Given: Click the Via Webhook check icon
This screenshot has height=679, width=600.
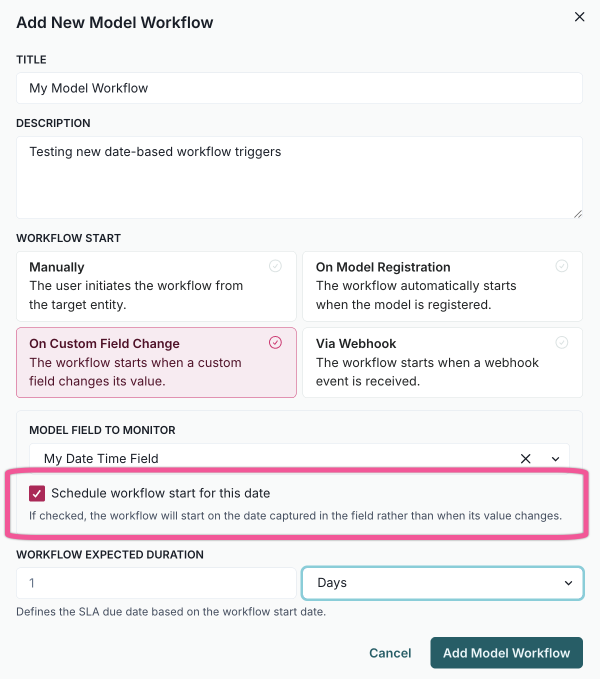Looking at the screenshot, I should (562, 342).
